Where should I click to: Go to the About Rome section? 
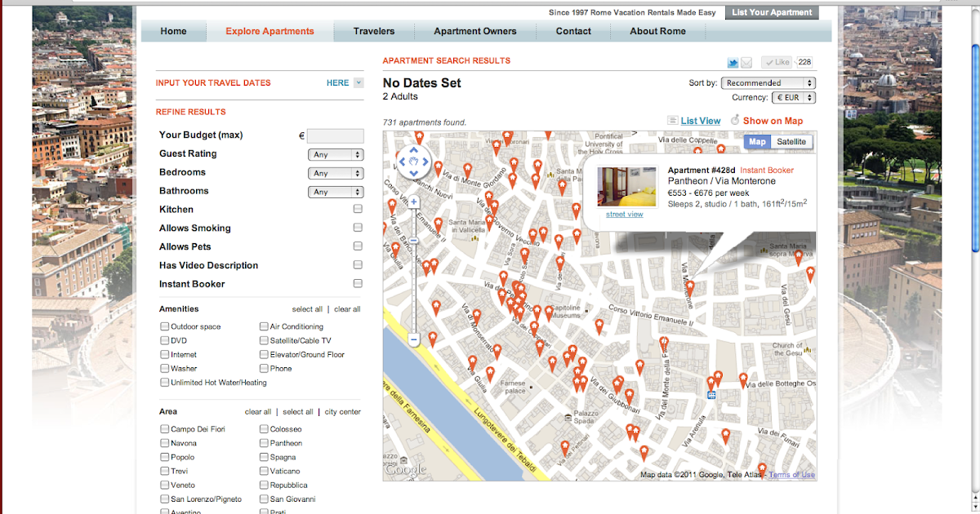tap(657, 31)
